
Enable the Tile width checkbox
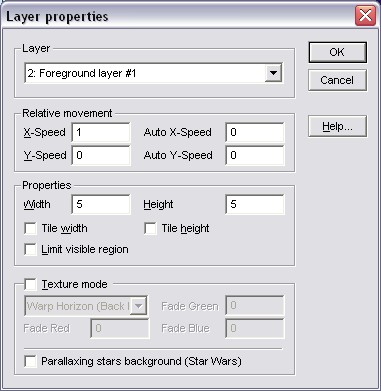(31, 229)
